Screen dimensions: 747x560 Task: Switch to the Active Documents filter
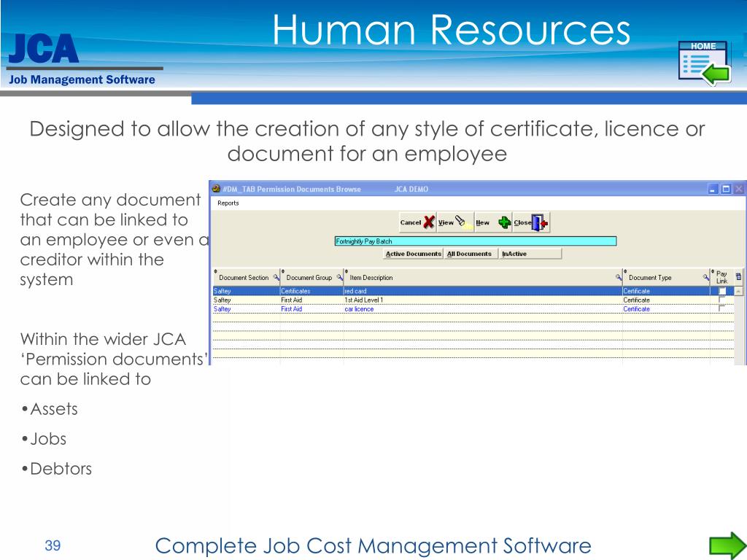(x=414, y=254)
